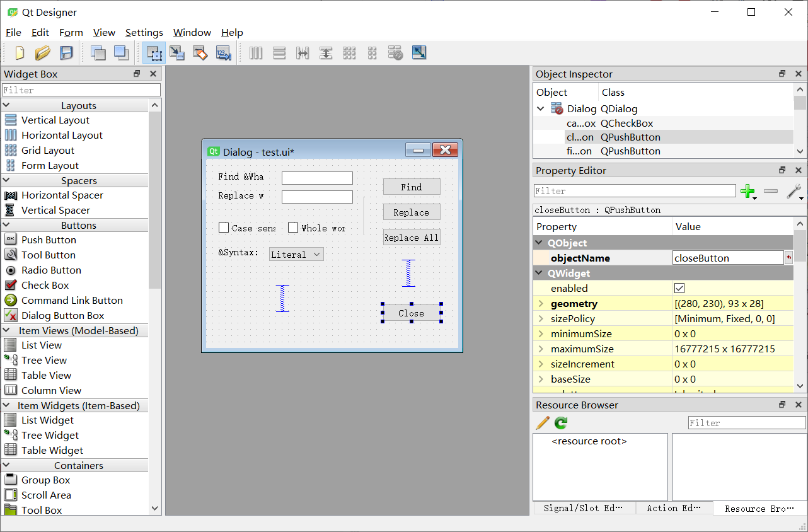
Task: Open the Form menu
Action: 71,33
